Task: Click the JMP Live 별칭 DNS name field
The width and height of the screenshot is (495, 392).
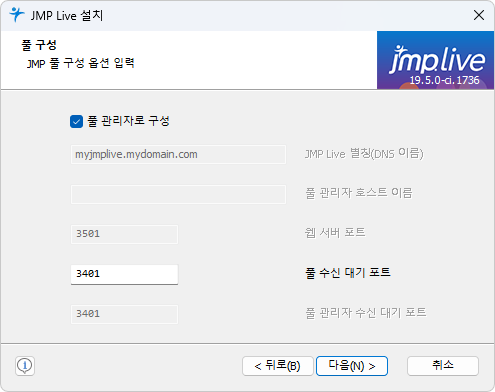Action: click(178, 154)
